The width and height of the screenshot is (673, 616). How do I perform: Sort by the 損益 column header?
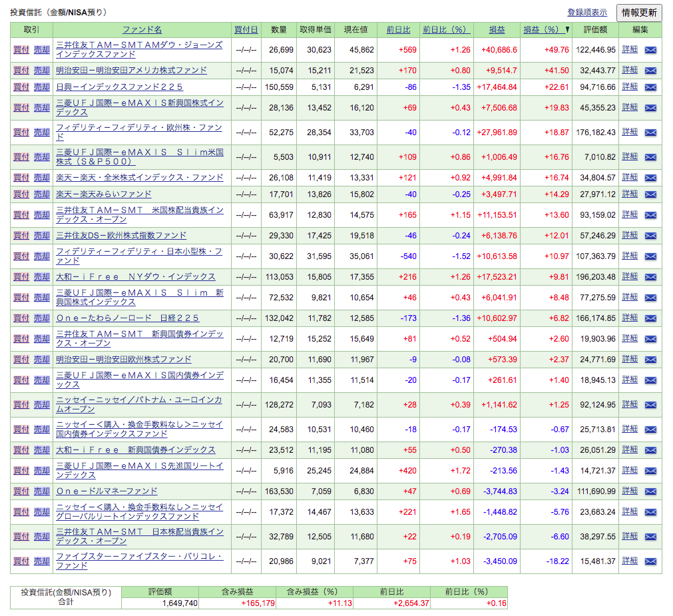pos(497,29)
